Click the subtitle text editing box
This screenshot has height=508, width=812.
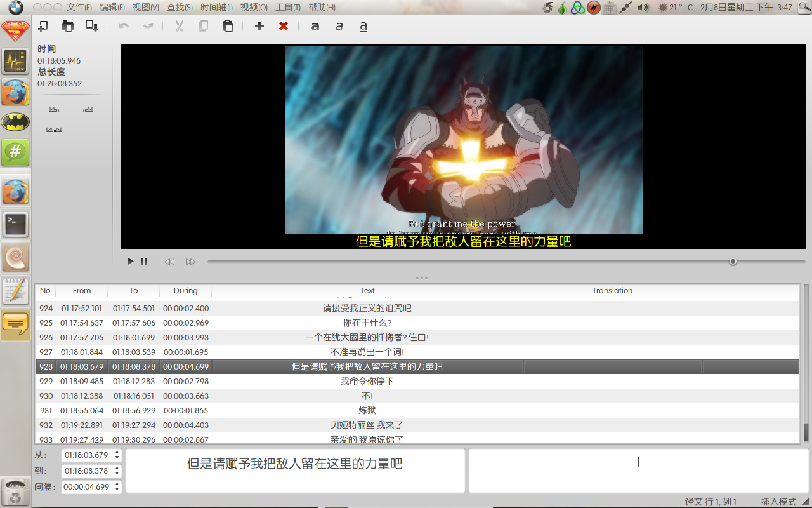[x=295, y=471]
